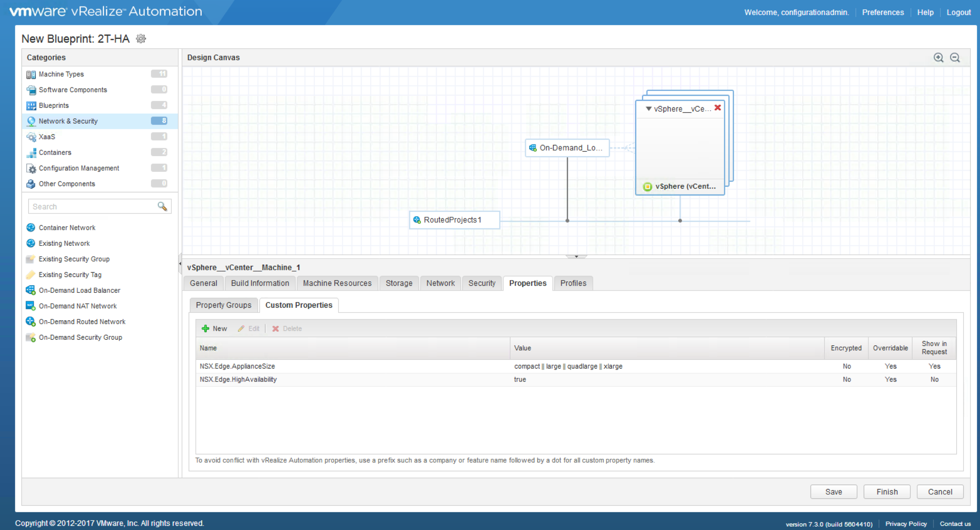Image resolution: width=980 pixels, height=530 pixels.
Task: Select the Network & Security category icon
Action: tap(31, 121)
